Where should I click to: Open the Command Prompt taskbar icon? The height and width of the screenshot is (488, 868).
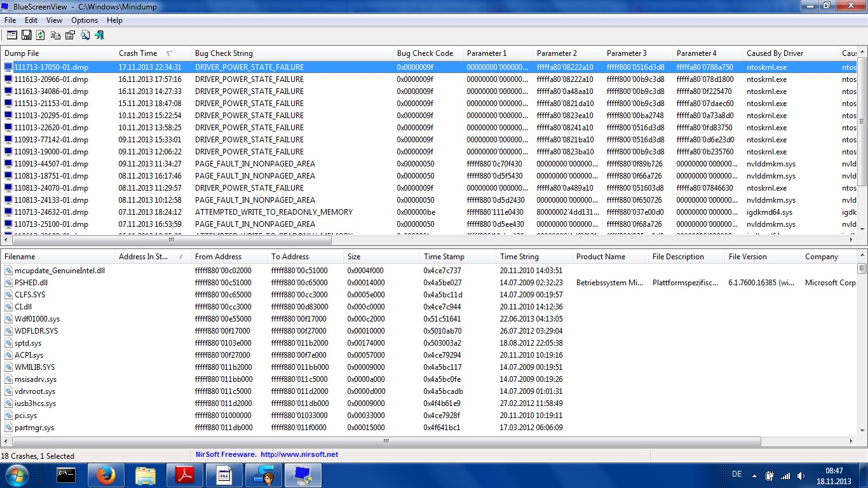click(66, 475)
